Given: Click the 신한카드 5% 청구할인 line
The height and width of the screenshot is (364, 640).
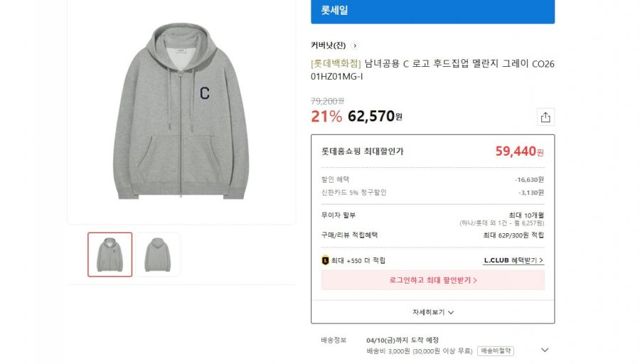Looking at the screenshot, I should click(x=354, y=192).
